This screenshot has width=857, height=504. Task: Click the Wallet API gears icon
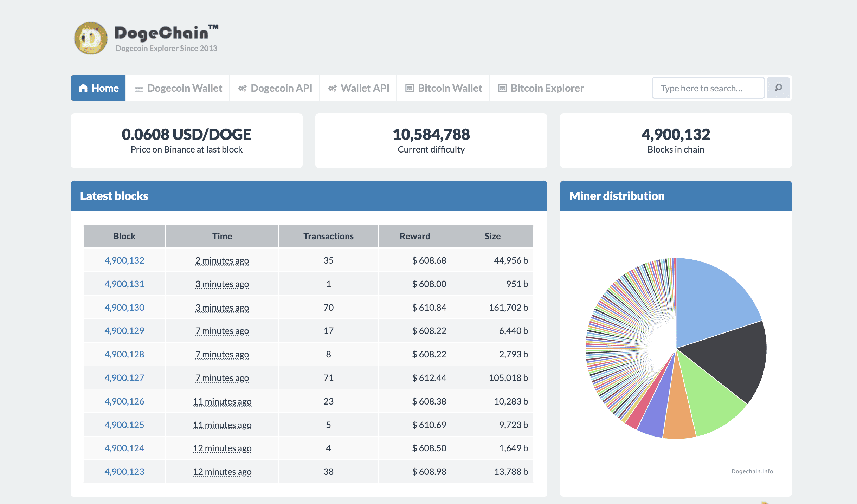point(332,88)
